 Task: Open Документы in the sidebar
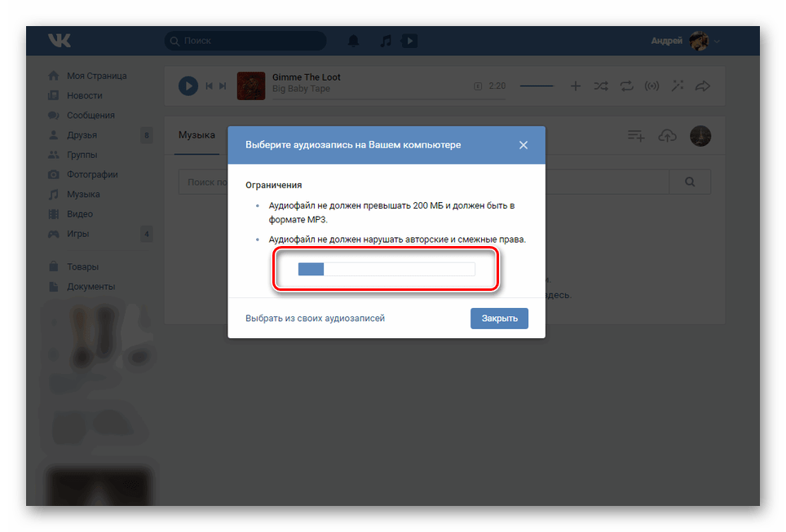click(91, 287)
